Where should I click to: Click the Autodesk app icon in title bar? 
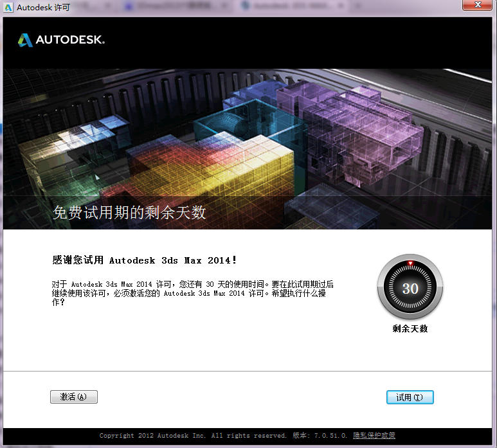coord(8,8)
